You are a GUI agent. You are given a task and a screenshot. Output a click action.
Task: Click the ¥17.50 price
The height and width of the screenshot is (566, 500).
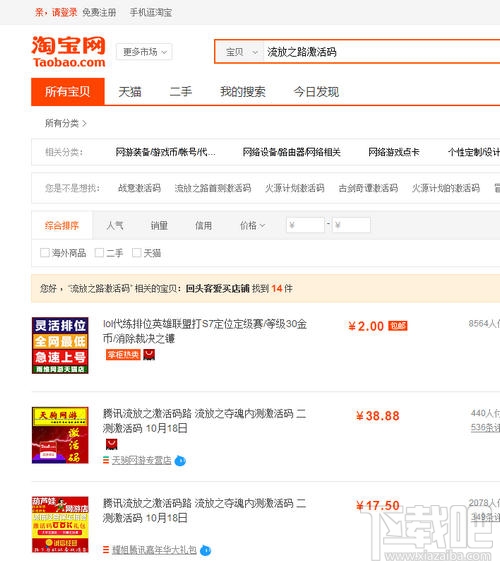(378, 506)
